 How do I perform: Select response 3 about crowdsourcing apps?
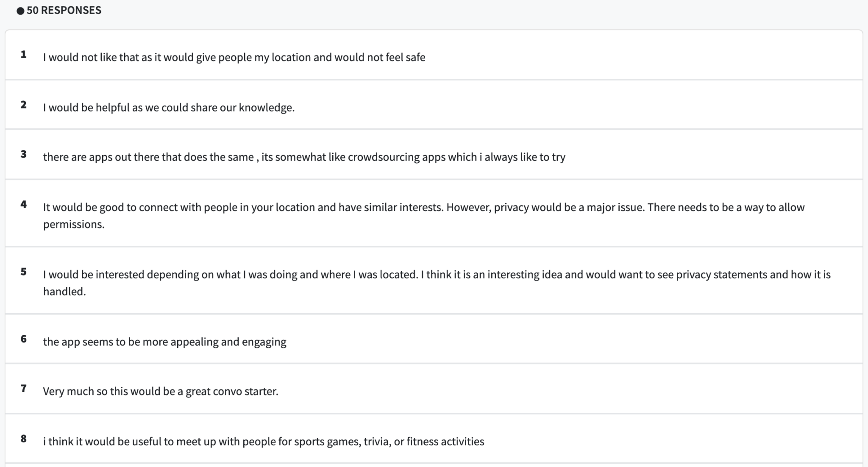[x=304, y=157]
